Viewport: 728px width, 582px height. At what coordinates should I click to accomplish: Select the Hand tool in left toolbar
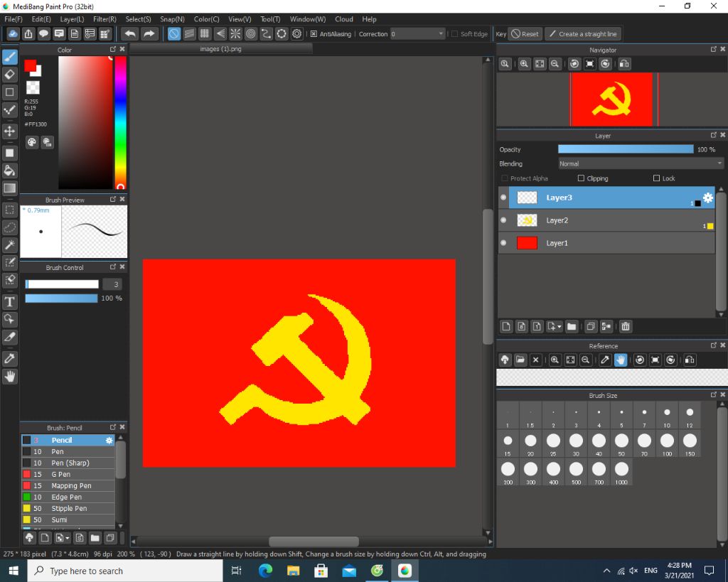10,377
